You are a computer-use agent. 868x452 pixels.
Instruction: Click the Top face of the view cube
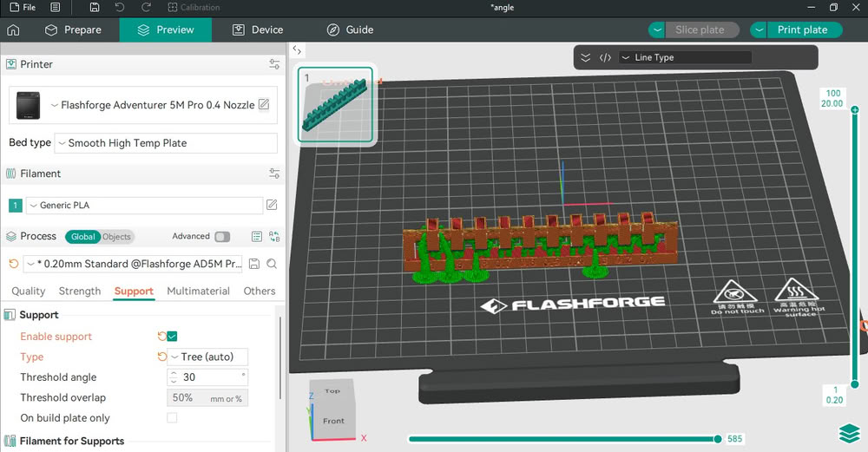[332, 391]
